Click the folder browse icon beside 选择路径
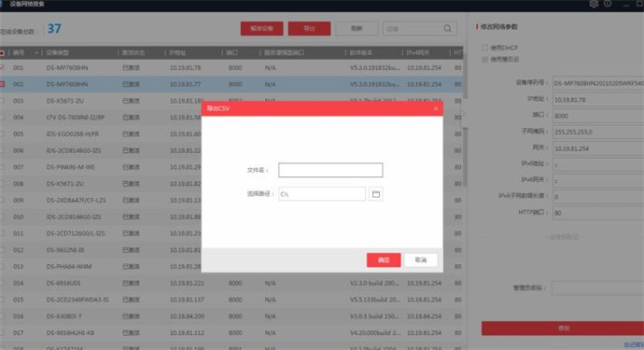644x350 pixels. (x=376, y=194)
